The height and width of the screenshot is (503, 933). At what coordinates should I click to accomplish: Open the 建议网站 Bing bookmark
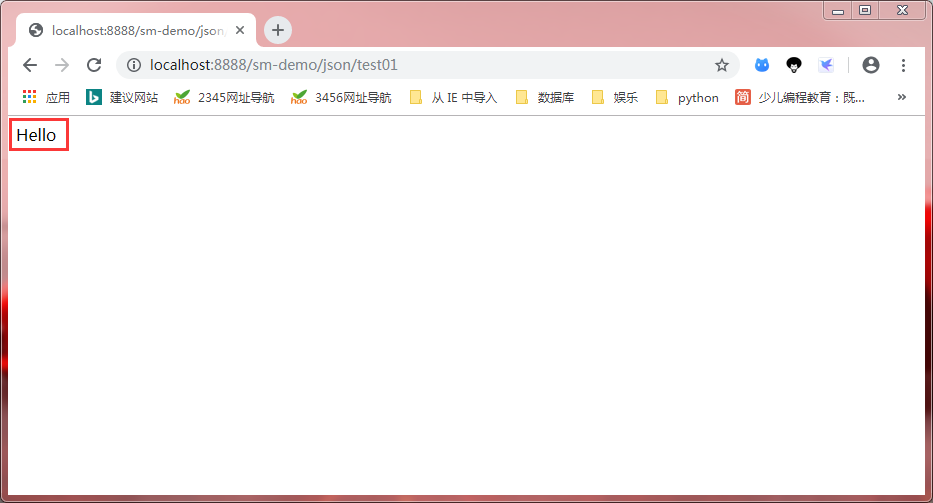[x=122, y=97]
